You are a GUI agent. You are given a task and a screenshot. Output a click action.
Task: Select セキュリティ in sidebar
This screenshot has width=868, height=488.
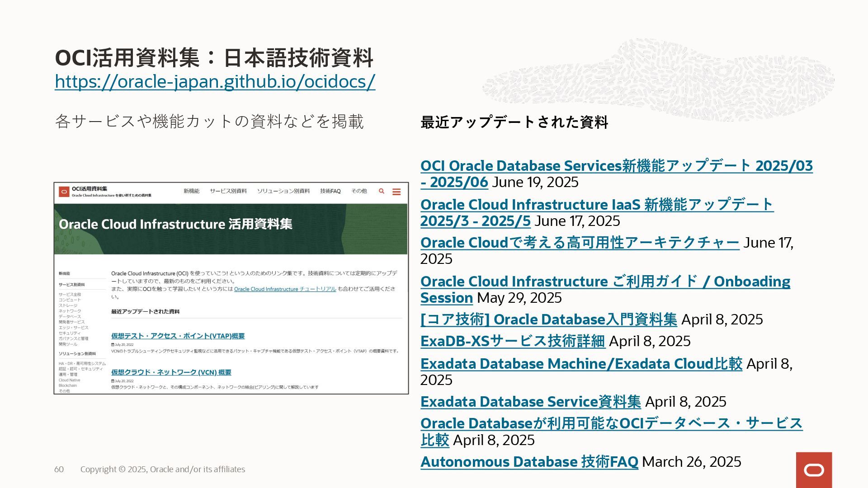(70, 333)
